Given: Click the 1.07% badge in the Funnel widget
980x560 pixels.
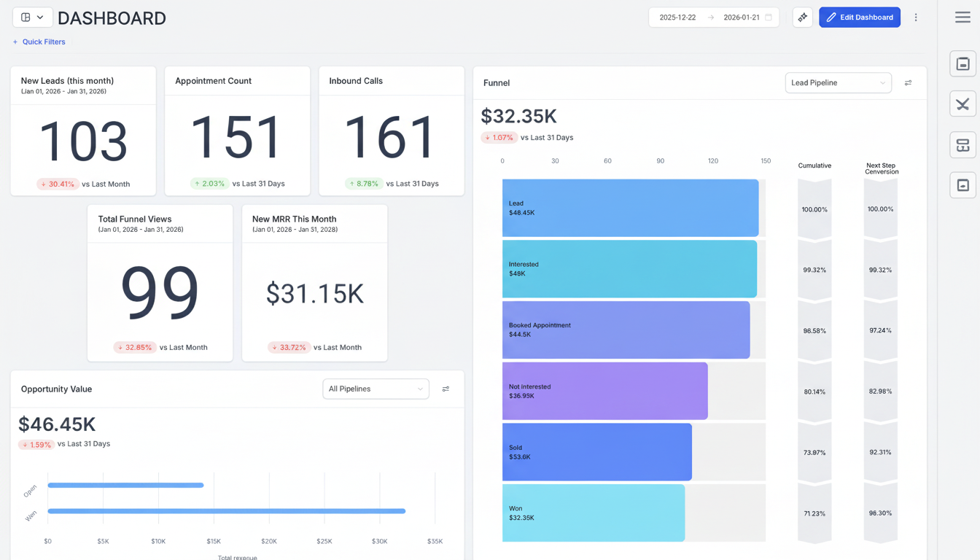Looking at the screenshot, I should pyautogui.click(x=499, y=138).
